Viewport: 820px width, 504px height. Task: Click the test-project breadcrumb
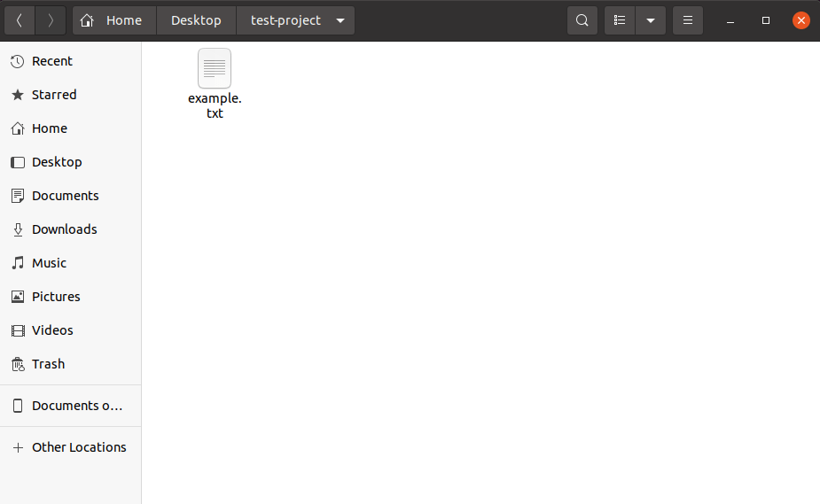pos(285,20)
